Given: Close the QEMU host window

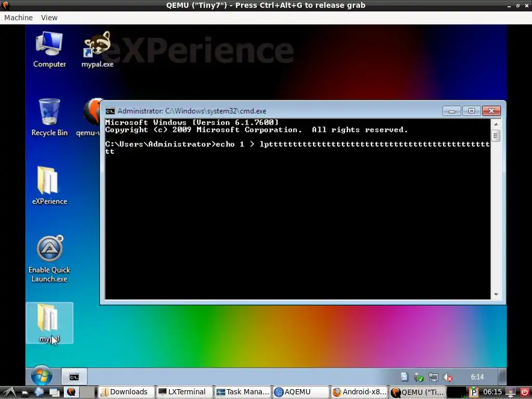Looking at the screenshot, I should coord(527,6).
